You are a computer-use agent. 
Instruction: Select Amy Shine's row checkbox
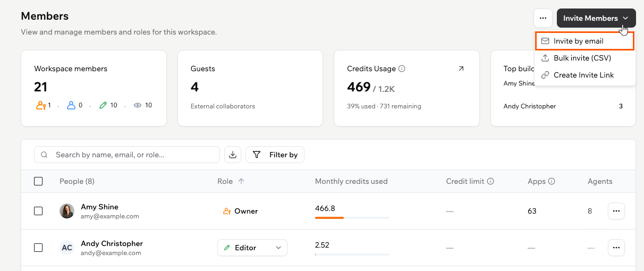coord(38,211)
